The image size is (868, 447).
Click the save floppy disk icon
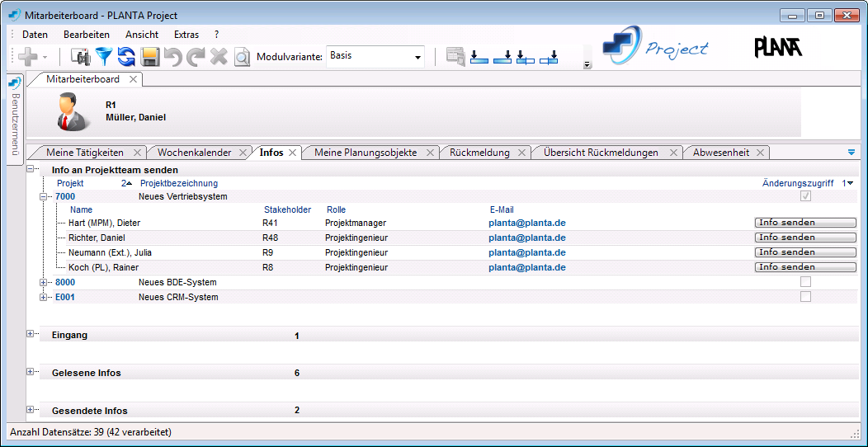(149, 56)
